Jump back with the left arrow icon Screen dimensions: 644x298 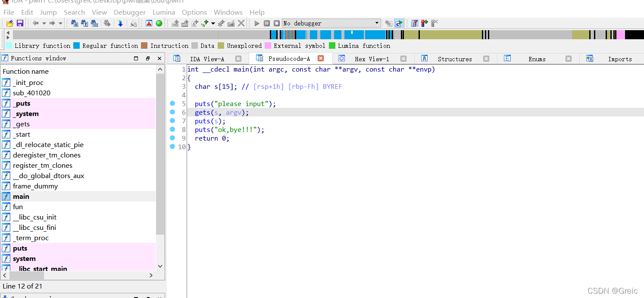tap(36, 23)
